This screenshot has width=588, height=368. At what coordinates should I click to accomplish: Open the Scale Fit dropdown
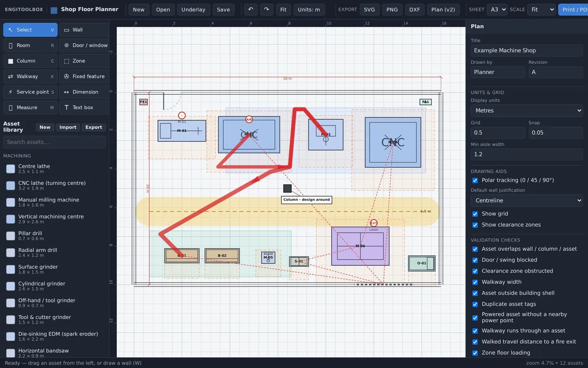click(x=541, y=9)
